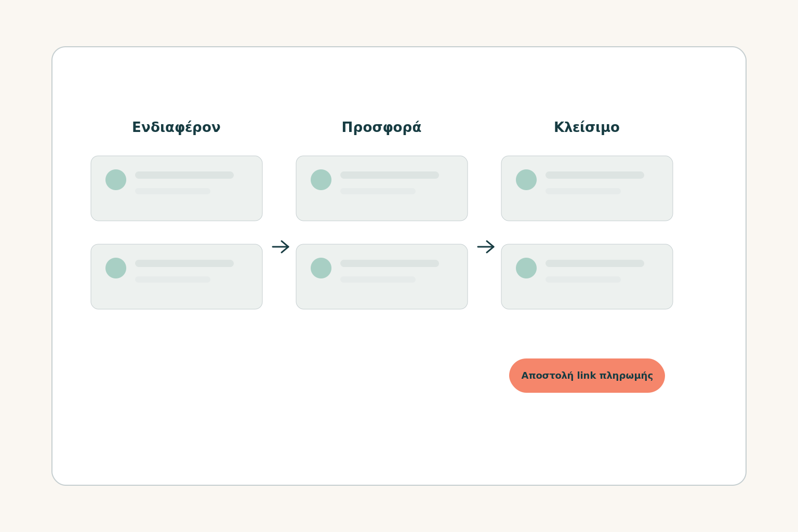The width and height of the screenshot is (798, 532).
Task: Select the Ενδιαφέρον column heading
Action: [x=176, y=127]
